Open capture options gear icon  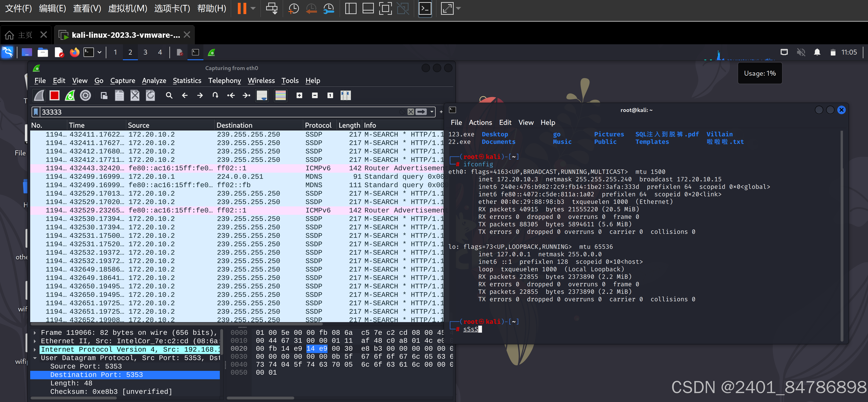(85, 95)
